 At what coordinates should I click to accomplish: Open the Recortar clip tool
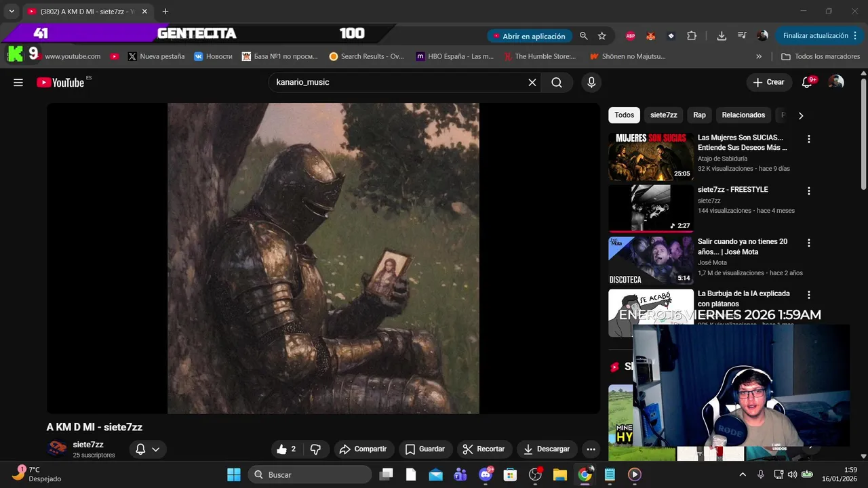(484, 449)
